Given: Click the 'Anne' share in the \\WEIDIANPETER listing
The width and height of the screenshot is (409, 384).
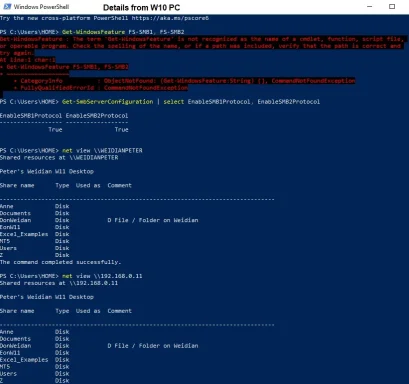Looking at the screenshot, I should coord(7,206).
